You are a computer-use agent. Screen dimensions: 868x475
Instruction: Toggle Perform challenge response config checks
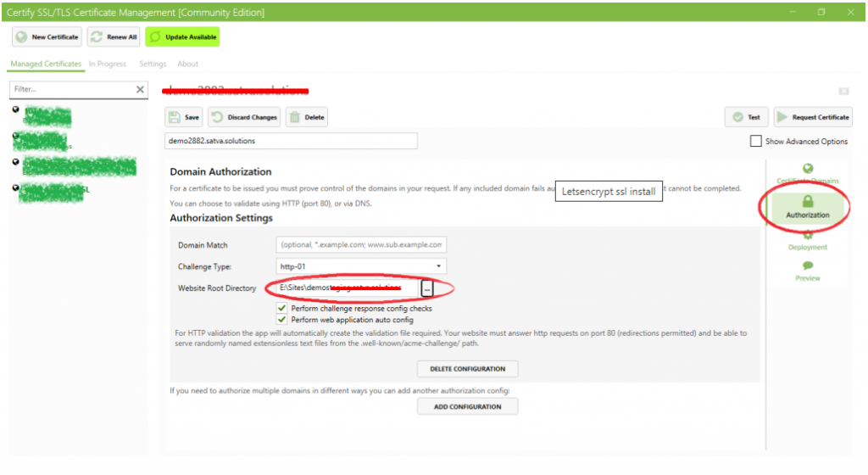(x=281, y=309)
